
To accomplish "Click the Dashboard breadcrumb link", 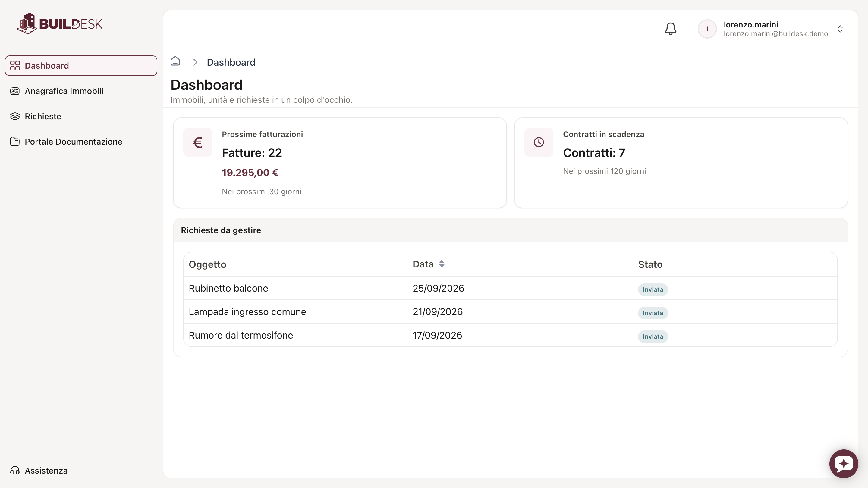I will [x=231, y=62].
